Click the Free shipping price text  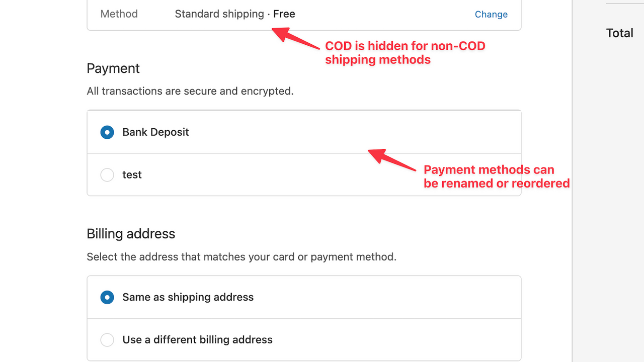[x=284, y=14]
